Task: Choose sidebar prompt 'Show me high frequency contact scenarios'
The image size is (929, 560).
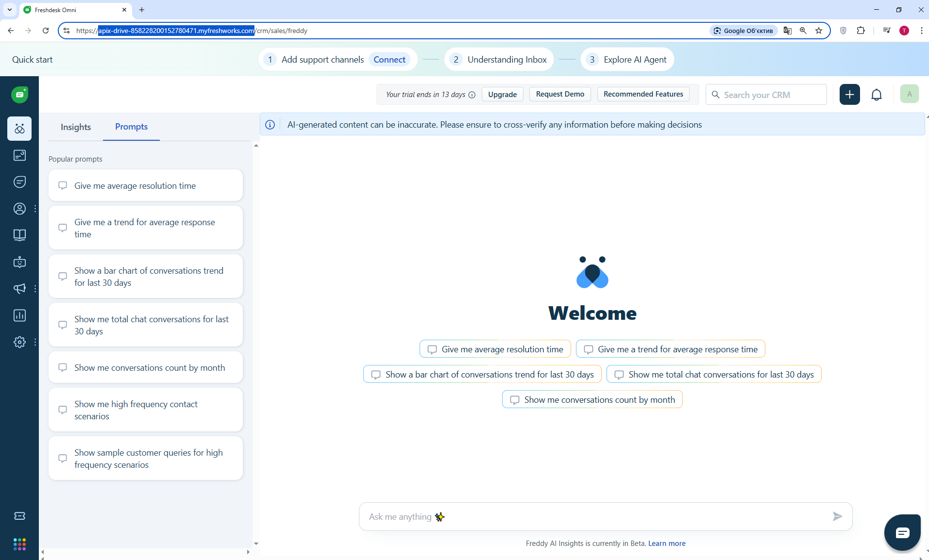Action: tap(146, 410)
